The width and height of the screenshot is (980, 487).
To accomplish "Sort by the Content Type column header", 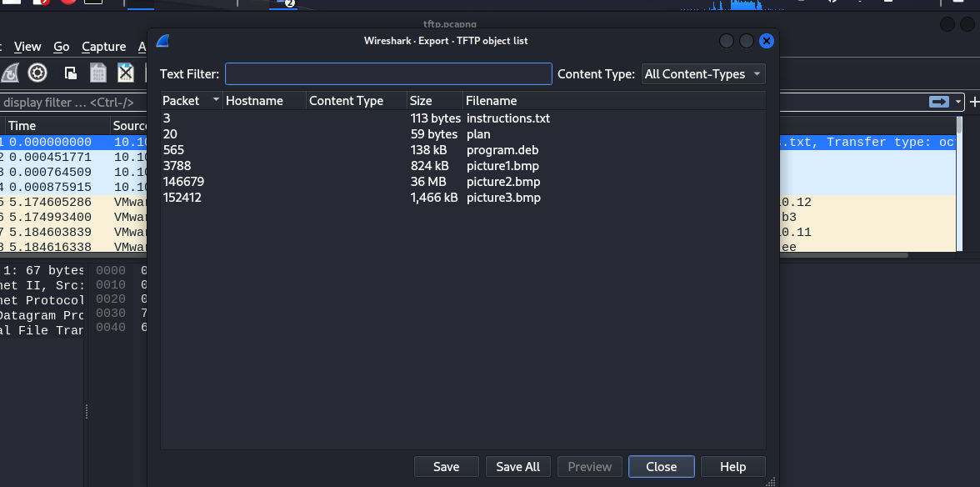I will [357, 101].
